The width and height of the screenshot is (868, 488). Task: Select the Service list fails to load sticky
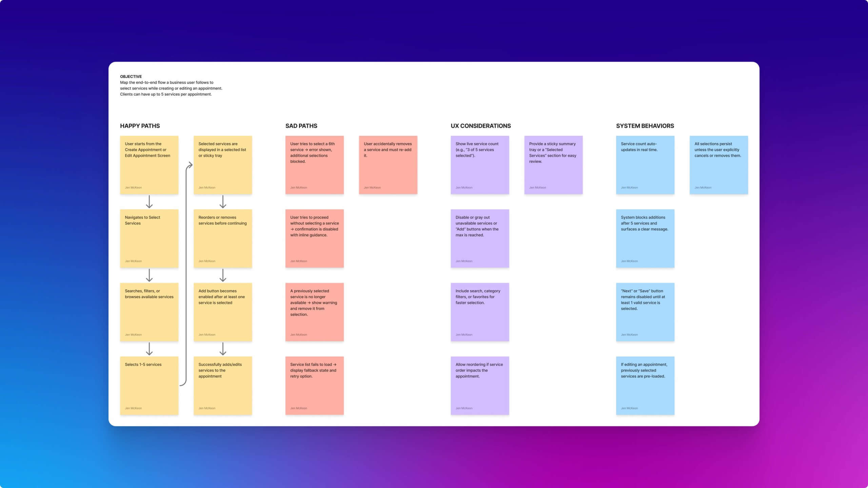point(314,386)
